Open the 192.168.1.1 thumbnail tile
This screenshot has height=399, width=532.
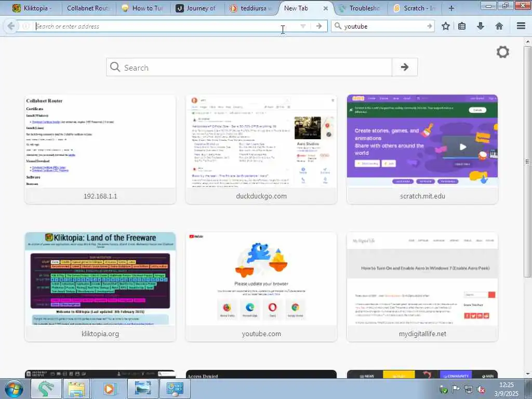click(100, 149)
